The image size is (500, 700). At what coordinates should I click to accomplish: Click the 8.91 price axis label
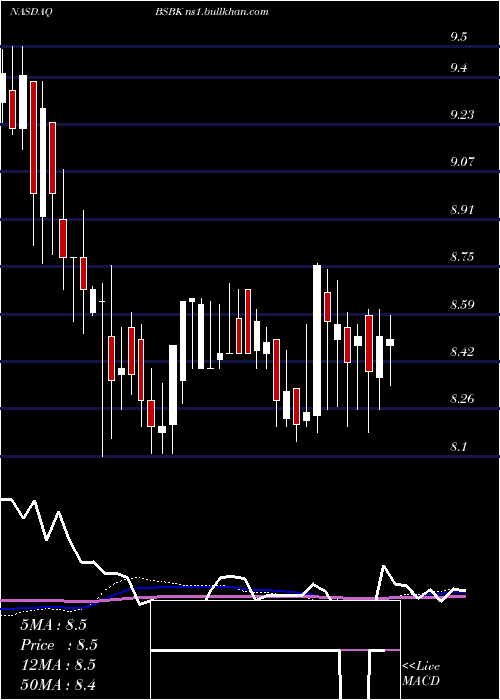click(x=462, y=210)
